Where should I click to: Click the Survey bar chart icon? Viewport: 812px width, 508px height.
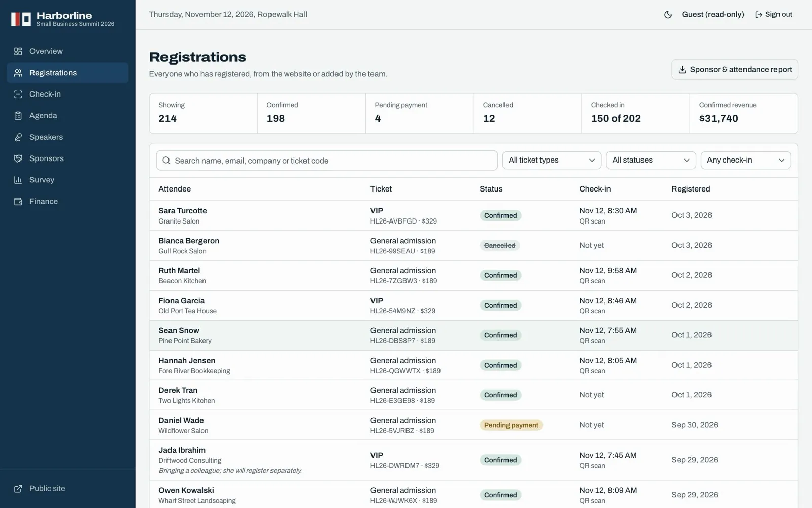coord(18,180)
